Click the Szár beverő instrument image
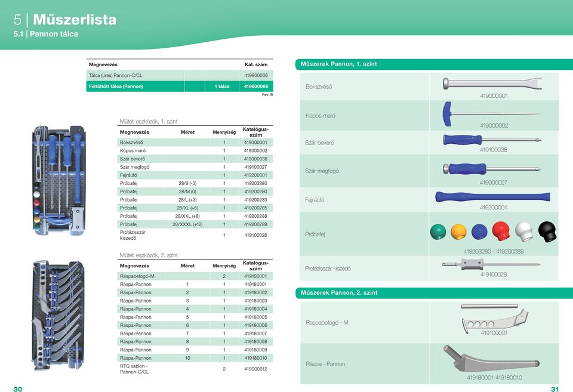 [x=492, y=140]
